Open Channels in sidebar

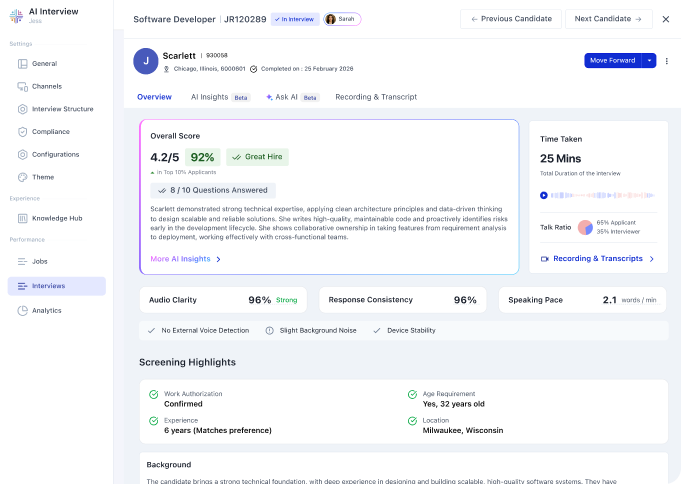click(46, 86)
